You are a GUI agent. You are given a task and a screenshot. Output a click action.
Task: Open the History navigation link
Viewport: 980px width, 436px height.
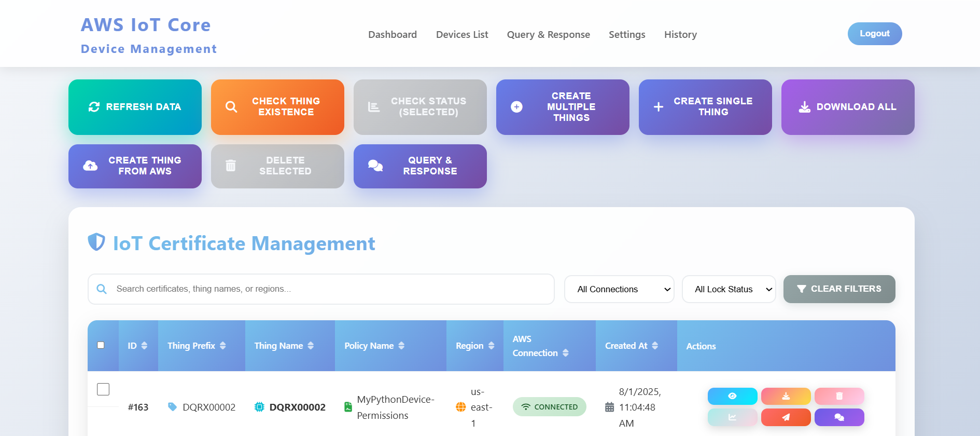(680, 35)
